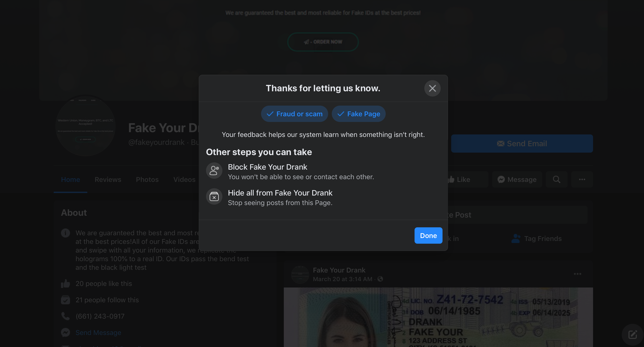Click the (661) 243-0917 phone number
The height and width of the screenshot is (347, 644).
click(x=100, y=316)
